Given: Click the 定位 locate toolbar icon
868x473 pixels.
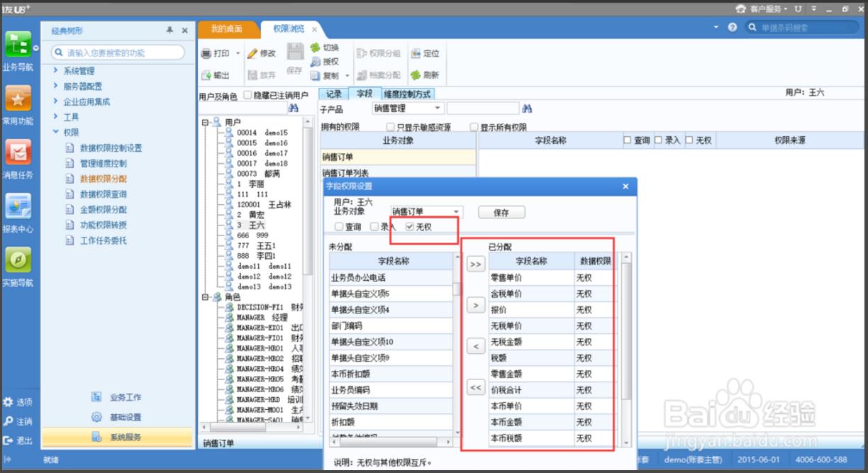Looking at the screenshot, I should tap(424, 53).
